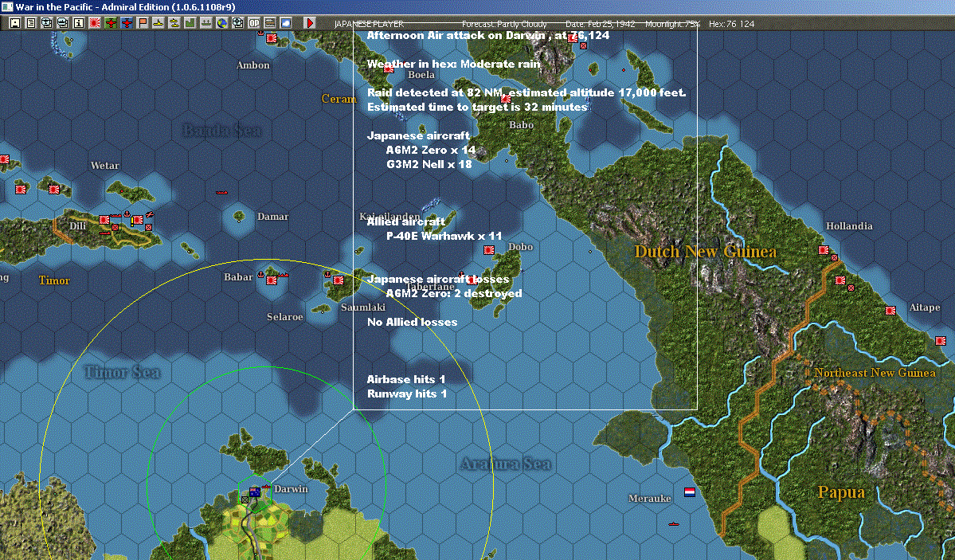This screenshot has height=560, width=955.
Task: Click the Ambon town label
Action: coord(252,65)
